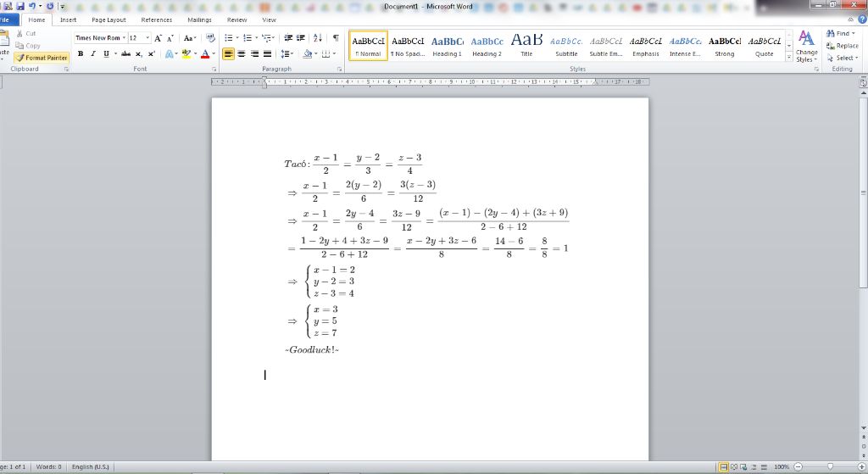Viewport: 868px width, 474px height.
Task: Align text left
Action: click(x=228, y=53)
